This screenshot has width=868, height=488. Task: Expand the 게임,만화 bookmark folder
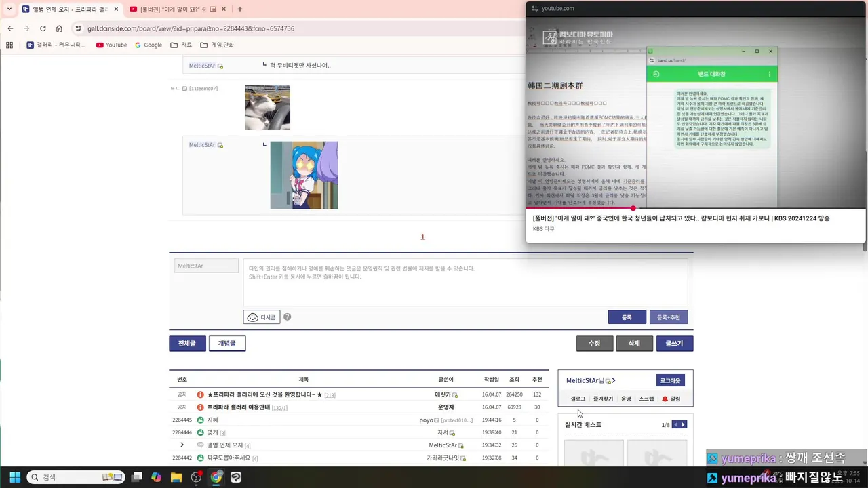(x=217, y=45)
